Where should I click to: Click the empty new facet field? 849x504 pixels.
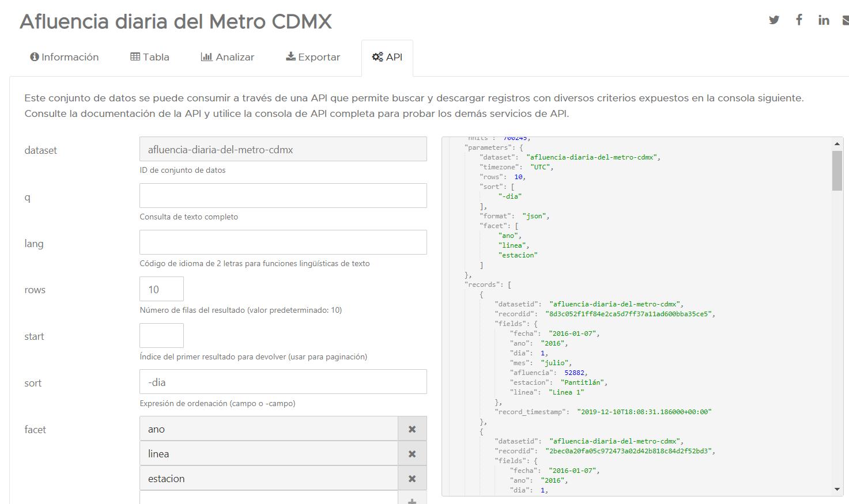coord(269,498)
